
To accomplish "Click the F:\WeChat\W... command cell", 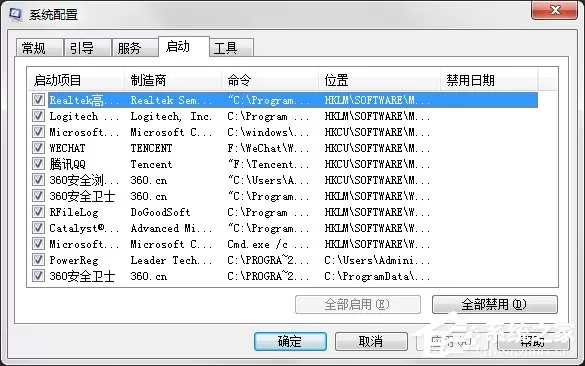I will [x=268, y=148].
